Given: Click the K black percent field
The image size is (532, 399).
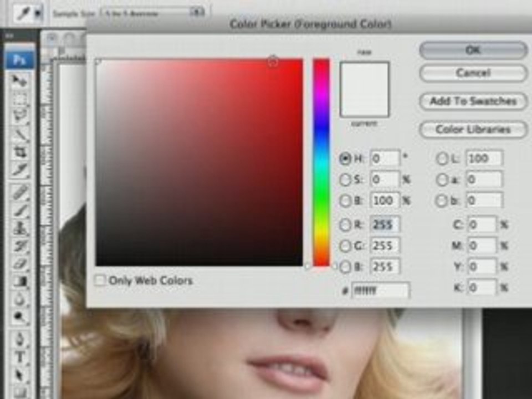Looking at the screenshot, I should (x=482, y=288).
